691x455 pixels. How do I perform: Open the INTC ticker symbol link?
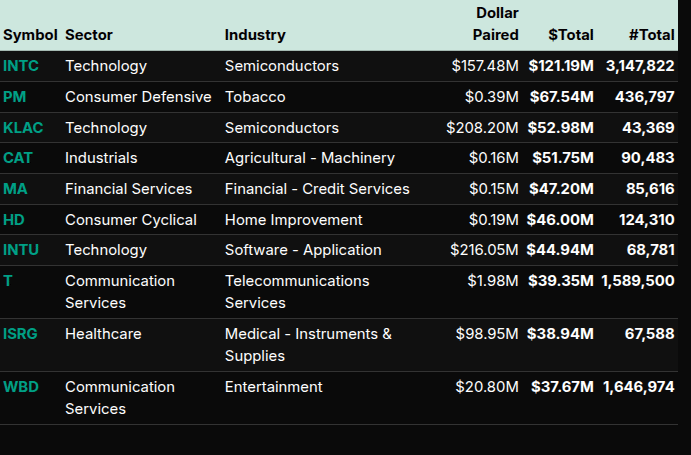pyautogui.click(x=21, y=66)
